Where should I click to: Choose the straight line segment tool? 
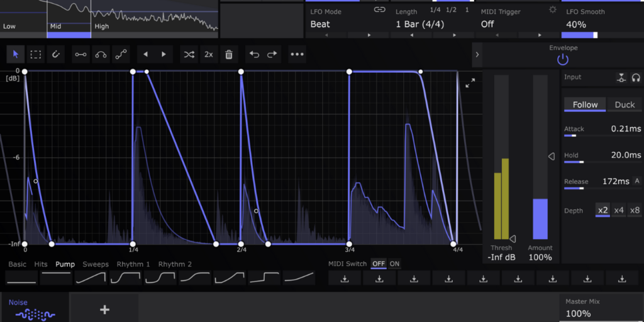point(81,54)
